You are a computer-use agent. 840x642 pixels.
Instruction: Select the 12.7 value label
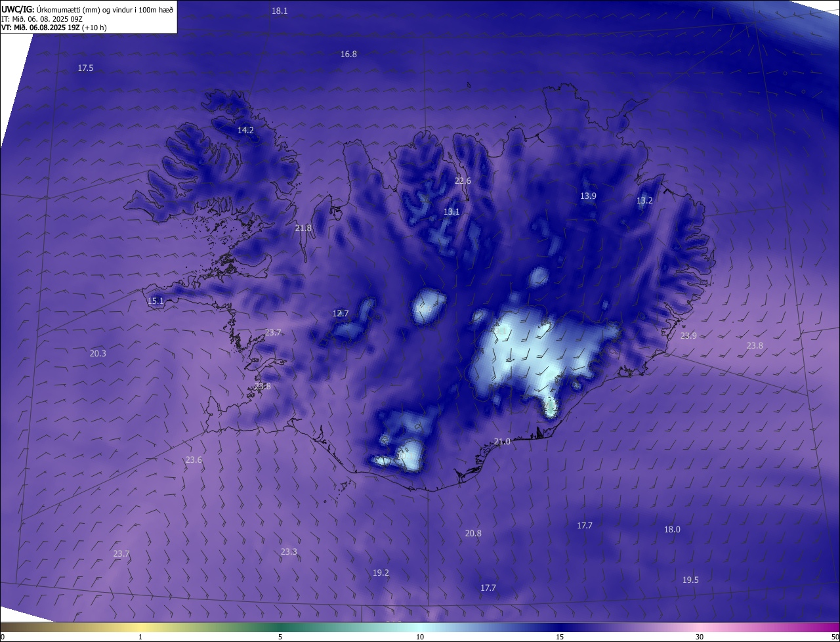pos(341,314)
